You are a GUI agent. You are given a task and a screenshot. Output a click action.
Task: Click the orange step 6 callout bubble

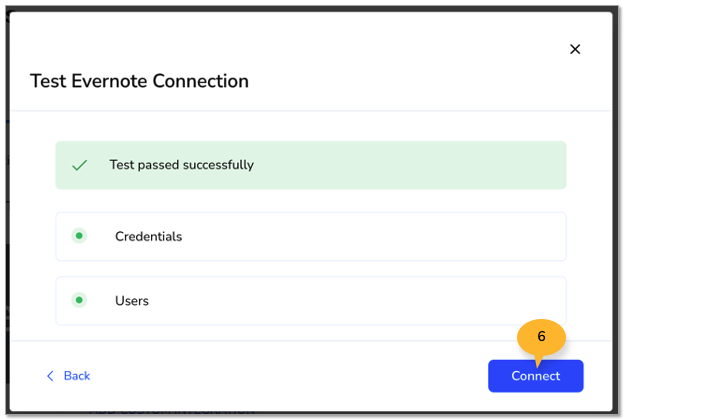tap(541, 338)
